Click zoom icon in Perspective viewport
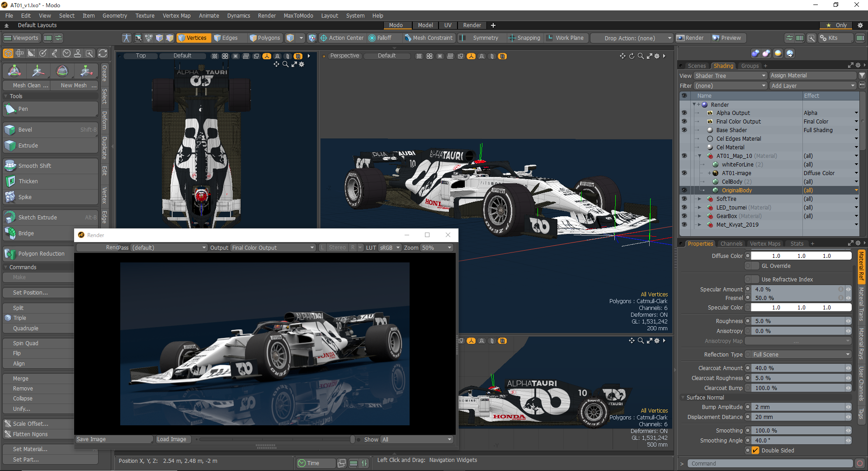This screenshot has height=471, width=868. (641, 56)
